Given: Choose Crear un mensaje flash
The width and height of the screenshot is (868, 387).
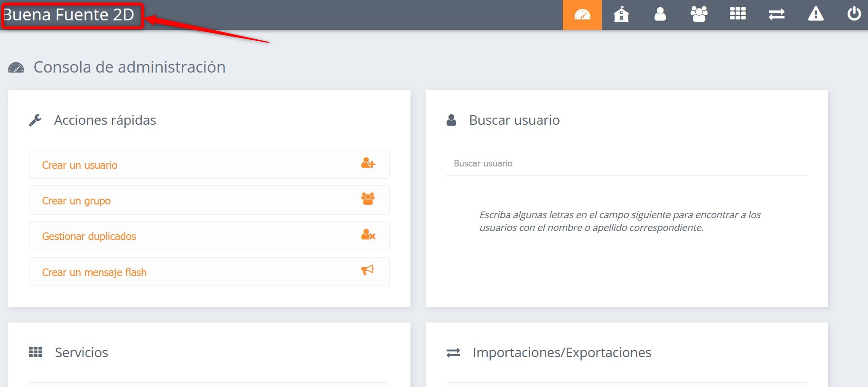Looking at the screenshot, I should pyautogui.click(x=94, y=273).
